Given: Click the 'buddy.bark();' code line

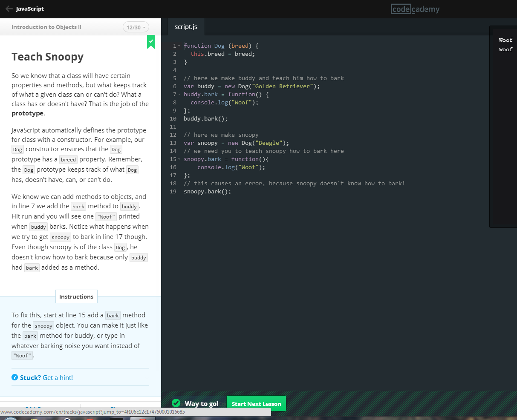Looking at the screenshot, I should coord(205,118).
